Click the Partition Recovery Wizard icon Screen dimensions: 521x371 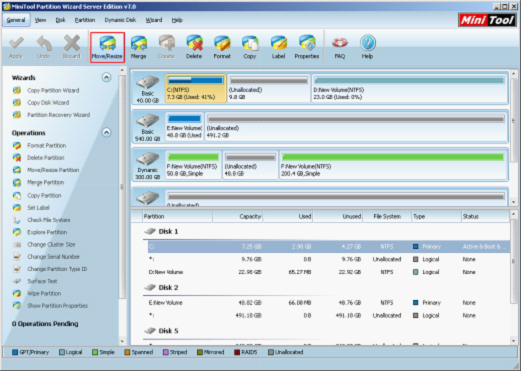pyautogui.click(x=17, y=115)
